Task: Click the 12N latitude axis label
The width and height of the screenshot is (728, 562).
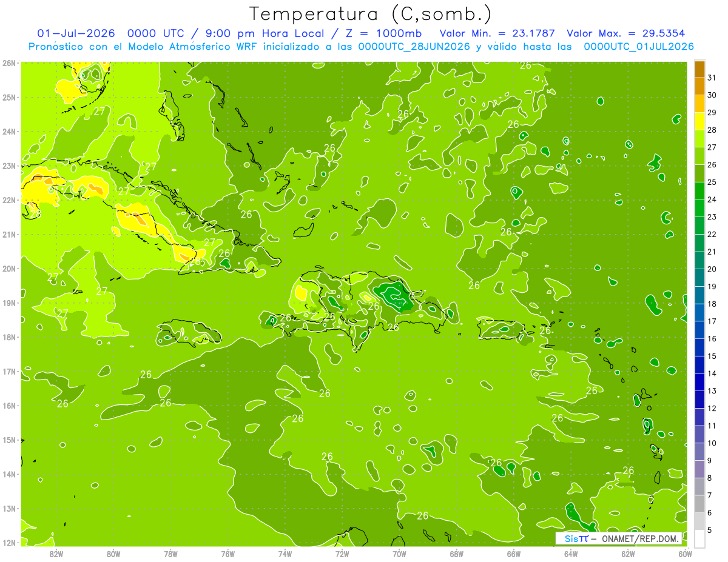Action: pos(10,543)
